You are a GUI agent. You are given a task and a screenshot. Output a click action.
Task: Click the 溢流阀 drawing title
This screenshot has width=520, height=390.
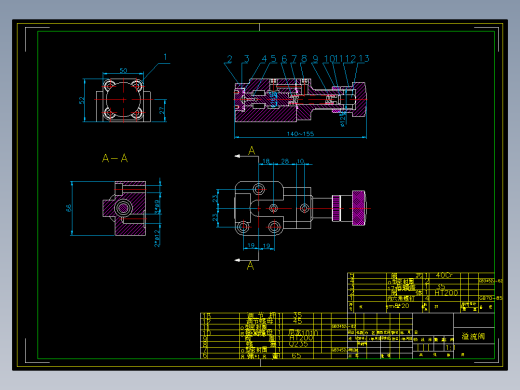tap(473, 336)
